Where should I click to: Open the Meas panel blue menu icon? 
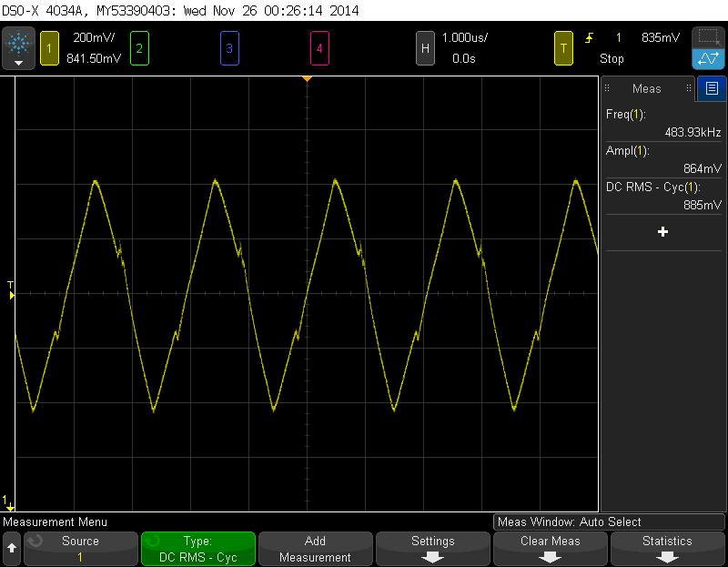(x=711, y=88)
